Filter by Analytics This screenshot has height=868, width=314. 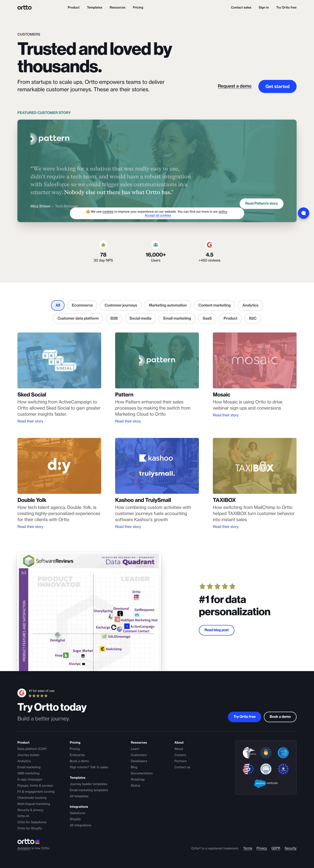250,305
